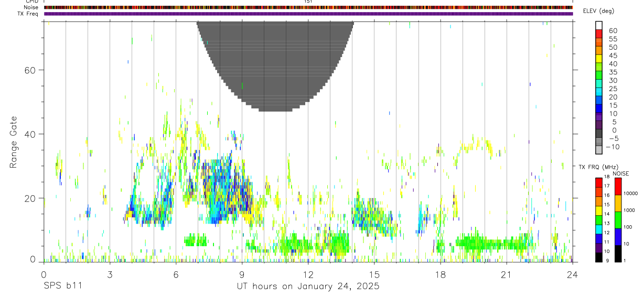The height and width of the screenshot is (297, 644).
Task: Click the x-axis tick label '21'
Action: pos(506,274)
